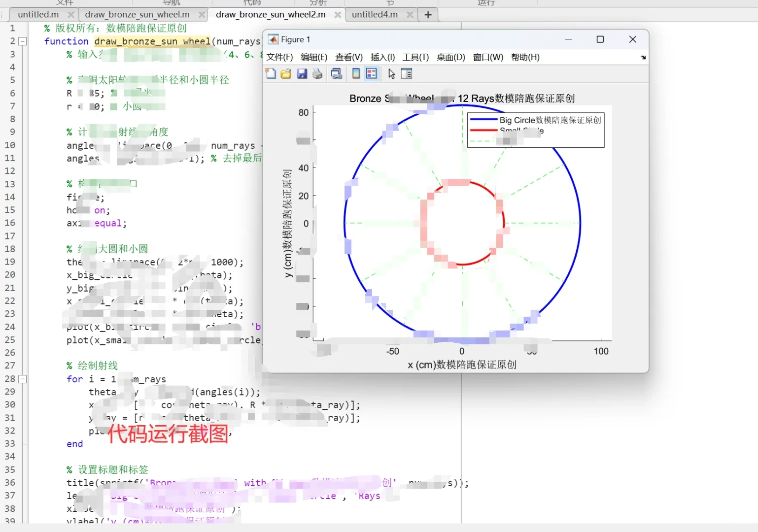Enable Link Plot with the chain icon
Screen dimensions: 758x532
[337, 73]
